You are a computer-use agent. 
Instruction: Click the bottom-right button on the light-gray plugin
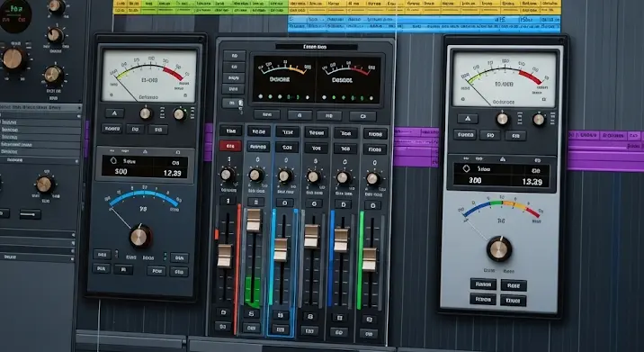[513, 300]
